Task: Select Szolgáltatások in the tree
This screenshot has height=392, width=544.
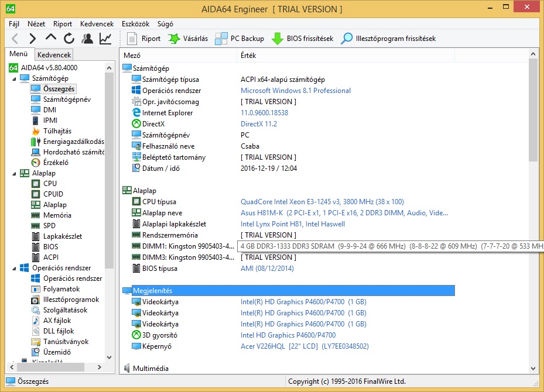Action: (x=65, y=310)
